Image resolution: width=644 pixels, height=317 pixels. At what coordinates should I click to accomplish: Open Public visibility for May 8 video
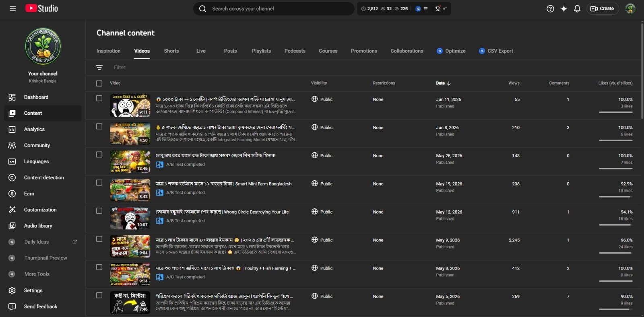click(322, 268)
